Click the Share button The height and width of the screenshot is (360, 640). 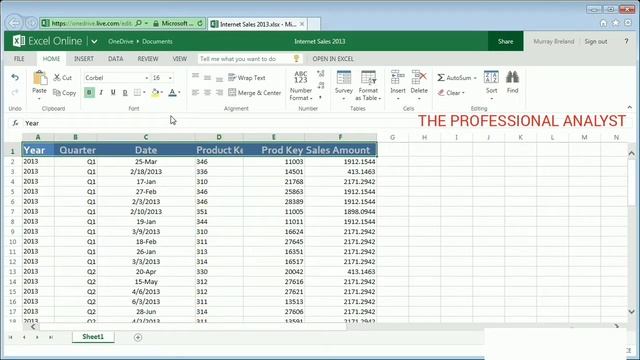[505, 41]
